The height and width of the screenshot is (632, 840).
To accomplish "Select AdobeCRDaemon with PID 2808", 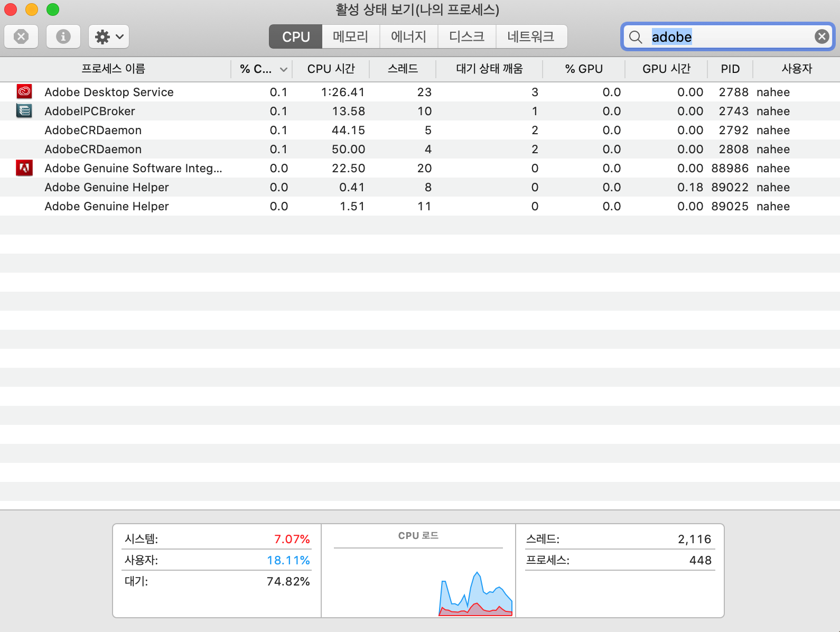I will click(x=420, y=149).
